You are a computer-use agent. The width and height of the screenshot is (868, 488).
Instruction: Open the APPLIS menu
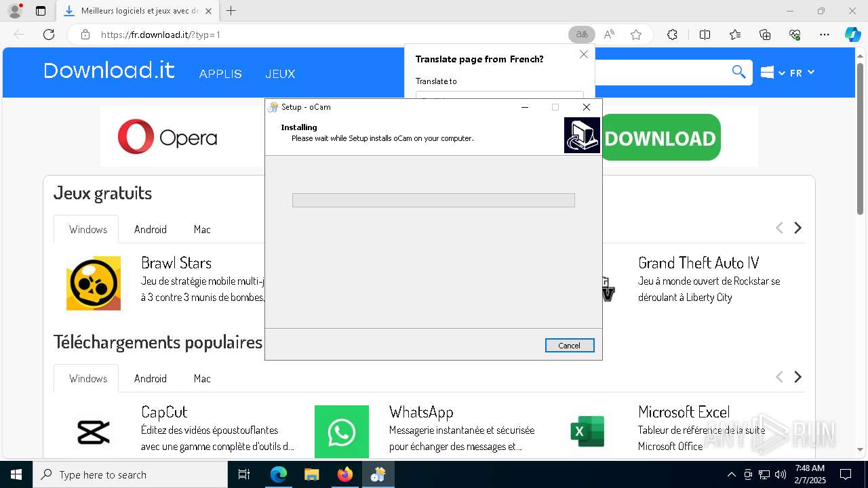tap(220, 74)
